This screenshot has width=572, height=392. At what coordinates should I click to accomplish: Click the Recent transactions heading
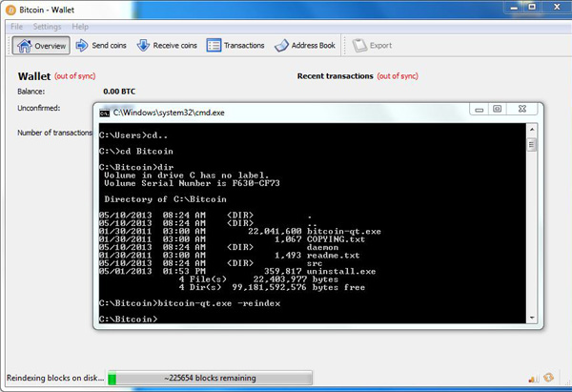click(336, 76)
